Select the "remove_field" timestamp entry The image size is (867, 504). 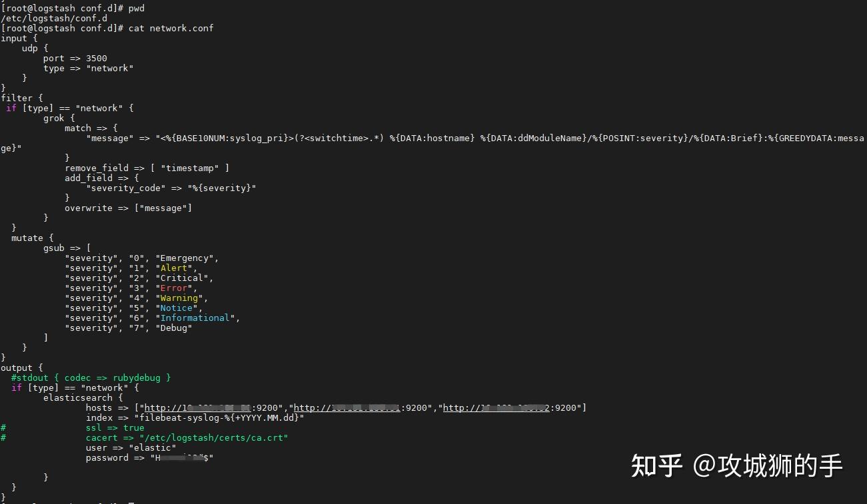147,168
